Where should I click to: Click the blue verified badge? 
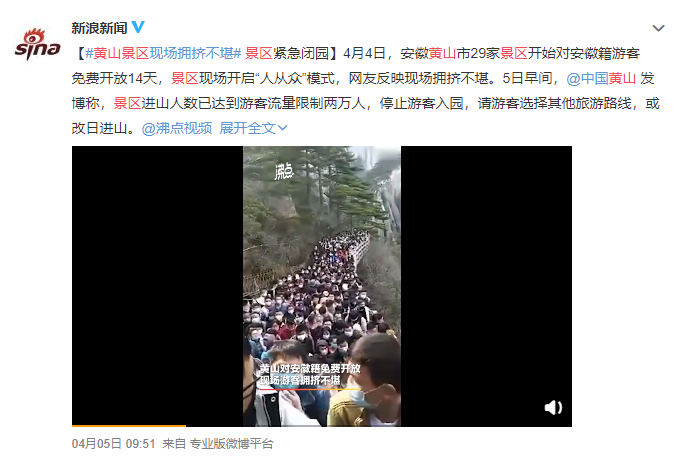pos(138,27)
